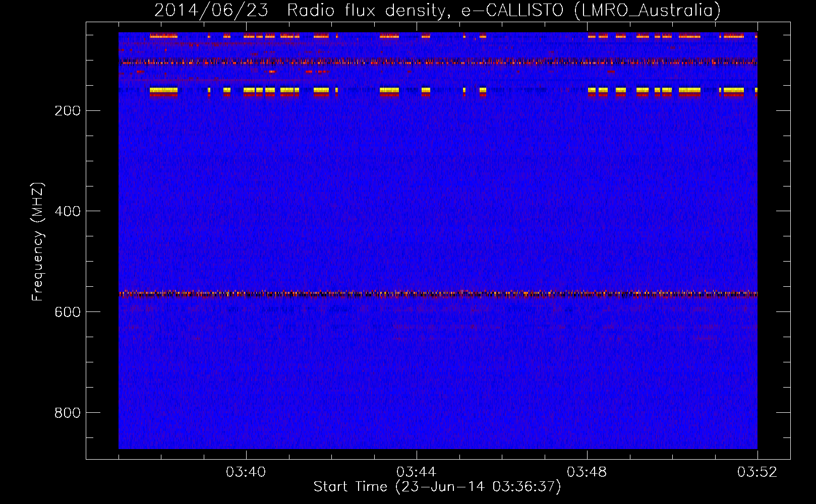816x504 pixels.
Task: Click the 600 frequency tick label
Action: [68, 312]
